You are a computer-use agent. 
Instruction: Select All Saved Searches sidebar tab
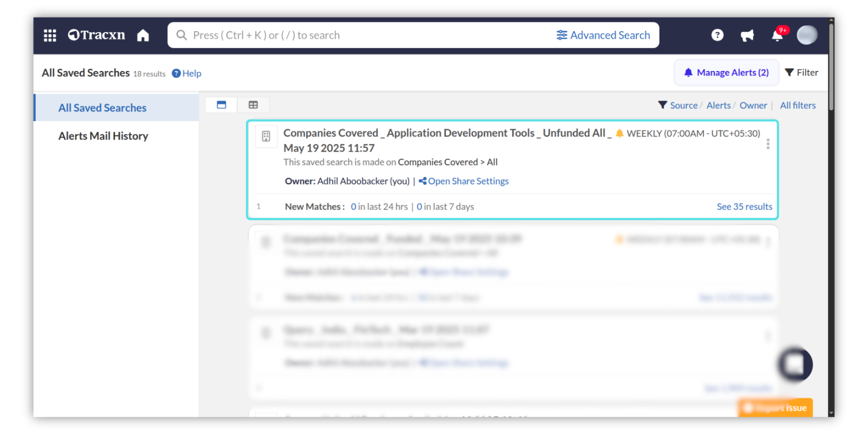(102, 108)
